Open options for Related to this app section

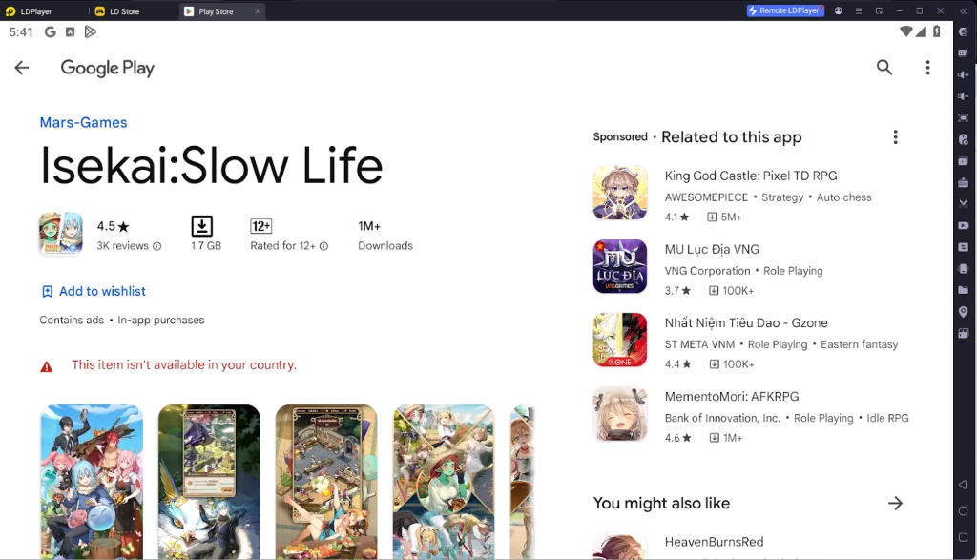coord(895,137)
